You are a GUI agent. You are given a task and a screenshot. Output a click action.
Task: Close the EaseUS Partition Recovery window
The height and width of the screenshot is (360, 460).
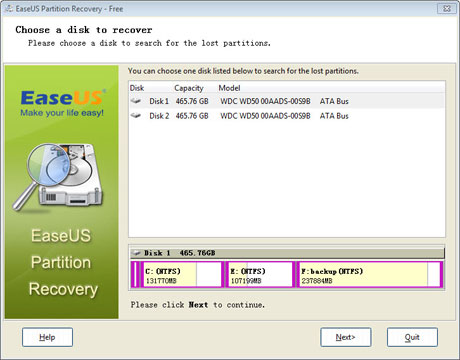click(x=447, y=9)
